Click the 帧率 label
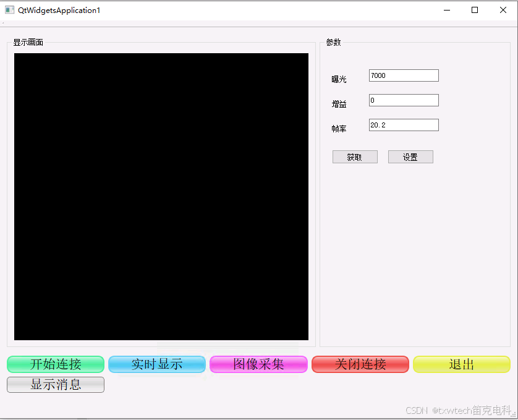Screen dimensions: 518x420 click(339, 129)
